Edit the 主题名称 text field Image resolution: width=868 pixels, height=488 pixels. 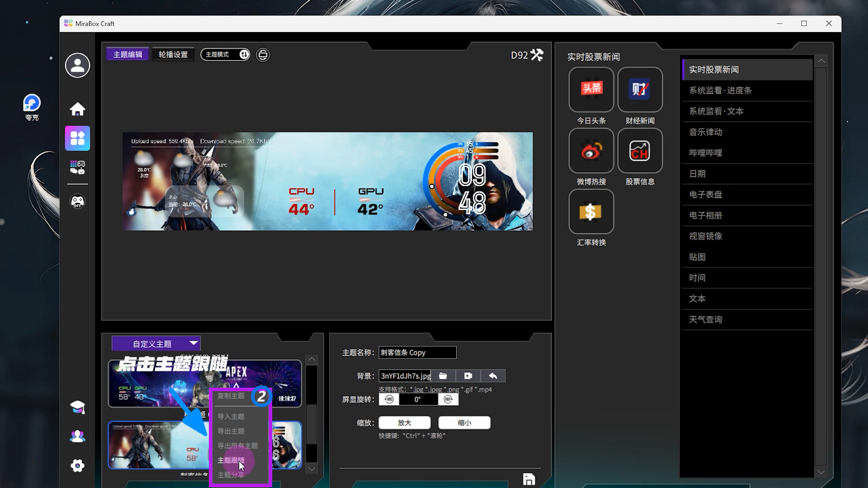(418, 352)
